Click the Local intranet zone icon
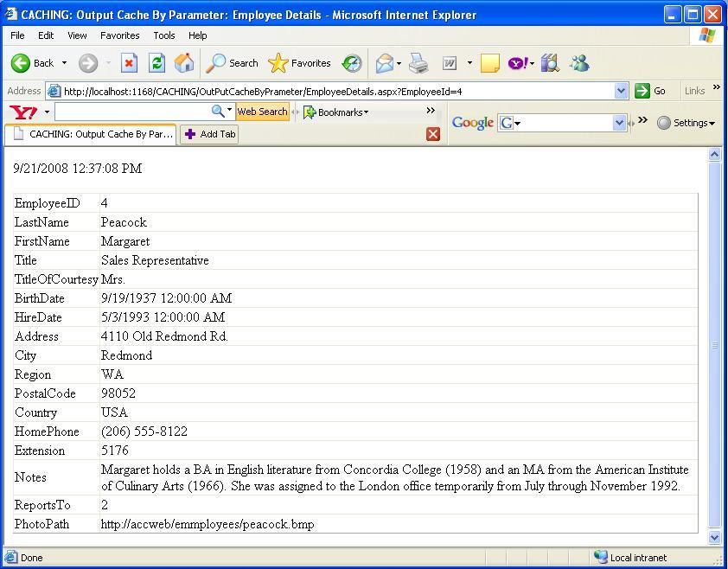The height and width of the screenshot is (569, 728). click(x=601, y=557)
